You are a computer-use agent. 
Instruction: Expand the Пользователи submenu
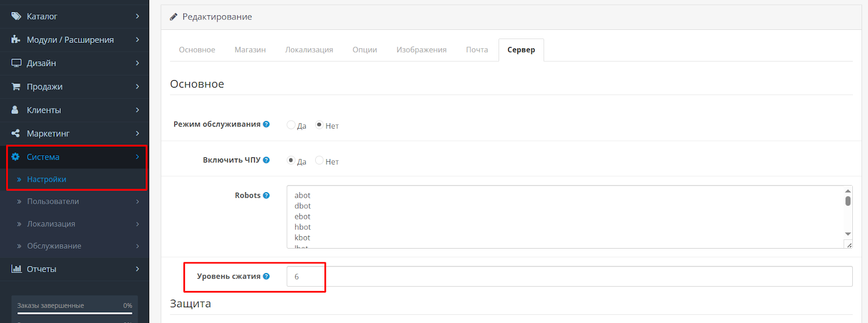[53, 201]
